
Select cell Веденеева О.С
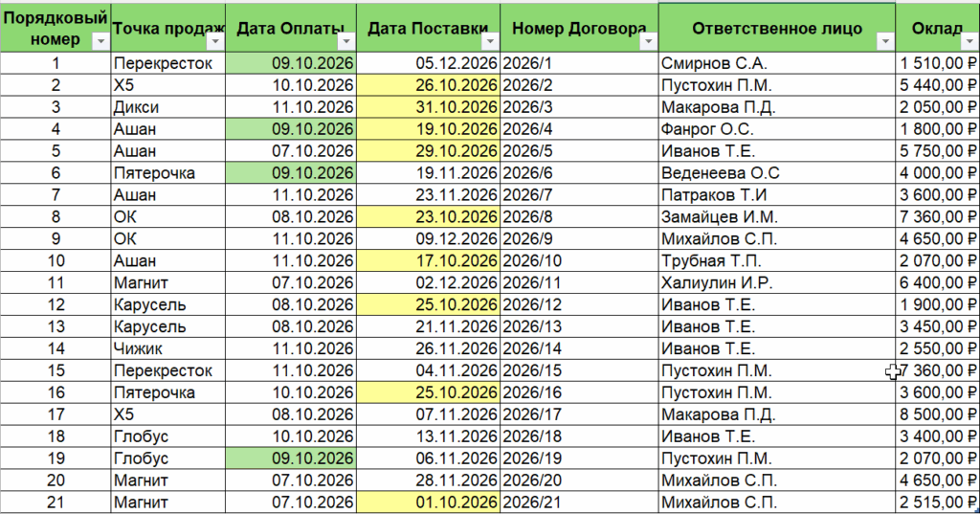(777, 172)
